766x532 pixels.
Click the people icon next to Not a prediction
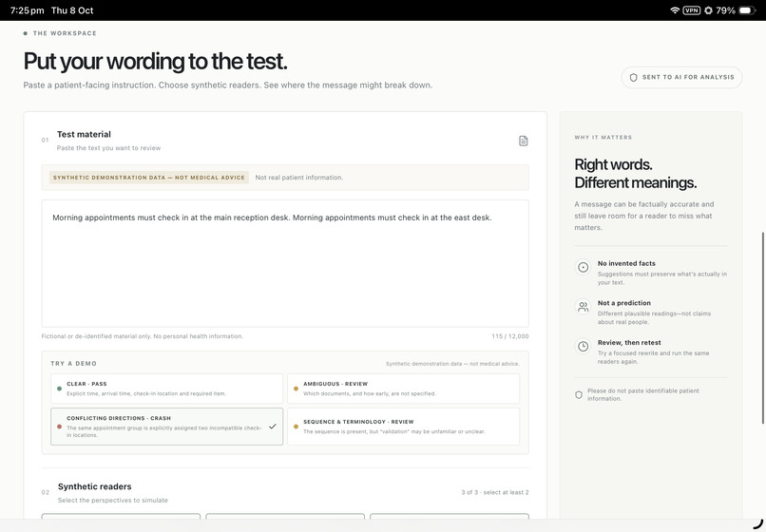(x=583, y=307)
